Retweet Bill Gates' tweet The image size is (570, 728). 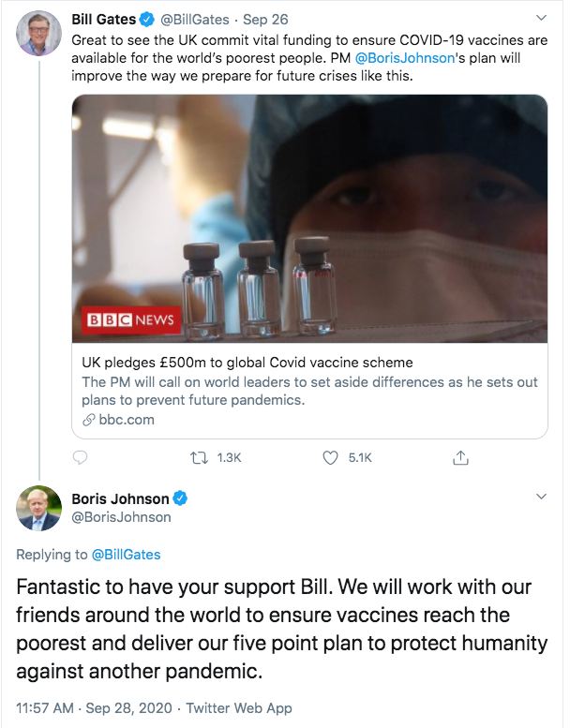point(199,457)
